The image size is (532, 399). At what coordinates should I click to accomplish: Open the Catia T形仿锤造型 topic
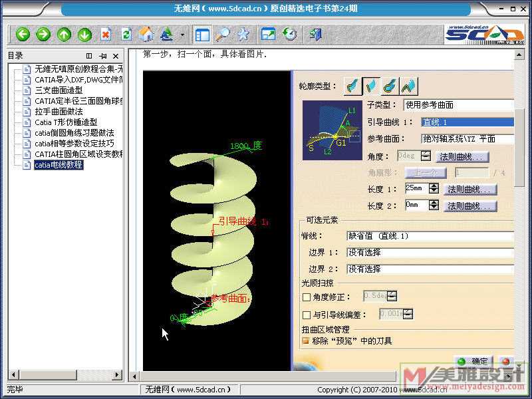coord(66,122)
